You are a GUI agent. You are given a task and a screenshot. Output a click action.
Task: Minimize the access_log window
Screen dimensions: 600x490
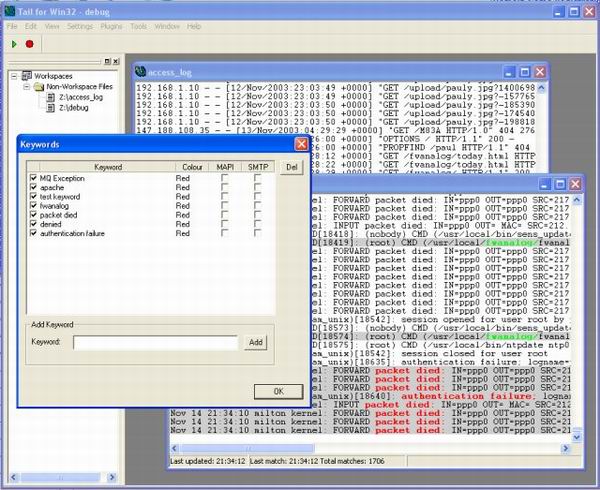point(509,72)
